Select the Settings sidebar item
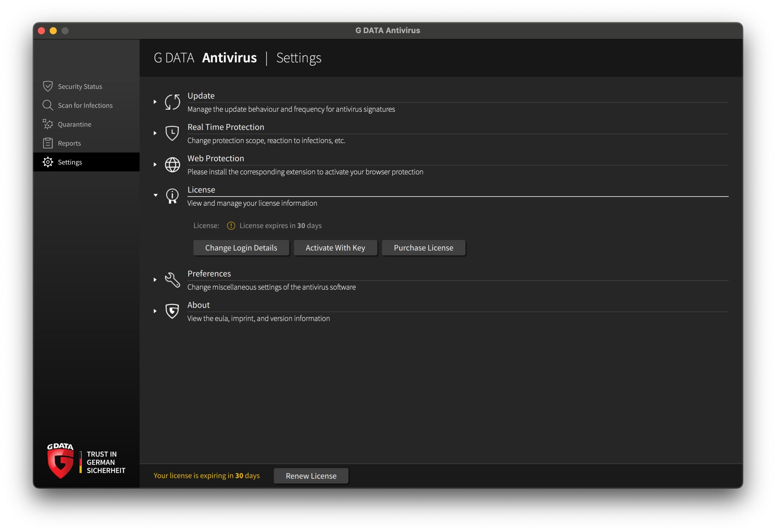This screenshot has height=532, width=776. point(86,162)
